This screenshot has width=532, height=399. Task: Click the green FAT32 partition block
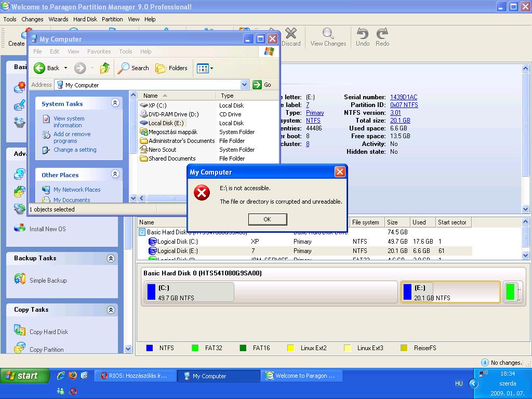pos(512,292)
